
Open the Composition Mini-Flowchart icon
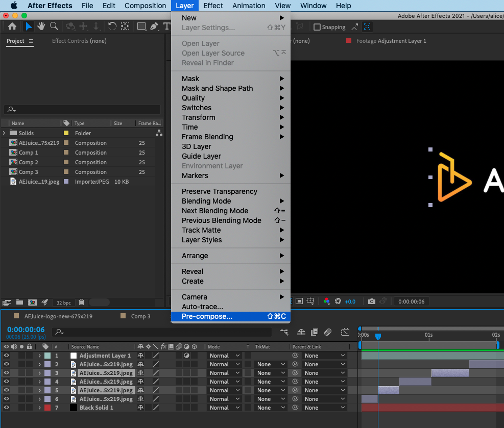(284, 332)
